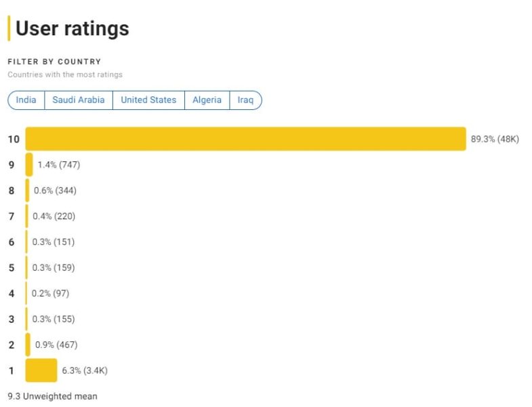Click the 0.2% (97) label
This screenshot has height=407, width=532.
click(x=50, y=293)
